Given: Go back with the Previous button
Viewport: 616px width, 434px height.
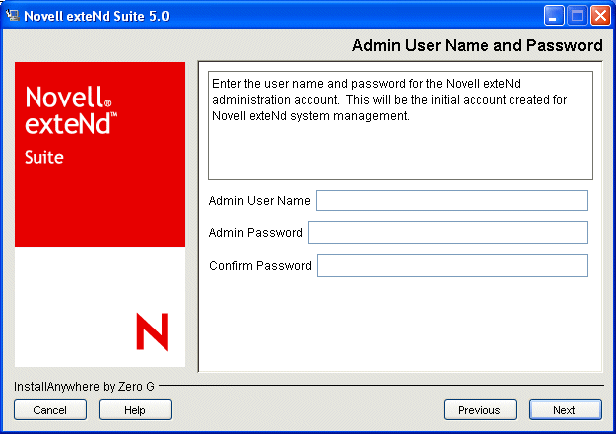Looking at the screenshot, I should pos(480,410).
